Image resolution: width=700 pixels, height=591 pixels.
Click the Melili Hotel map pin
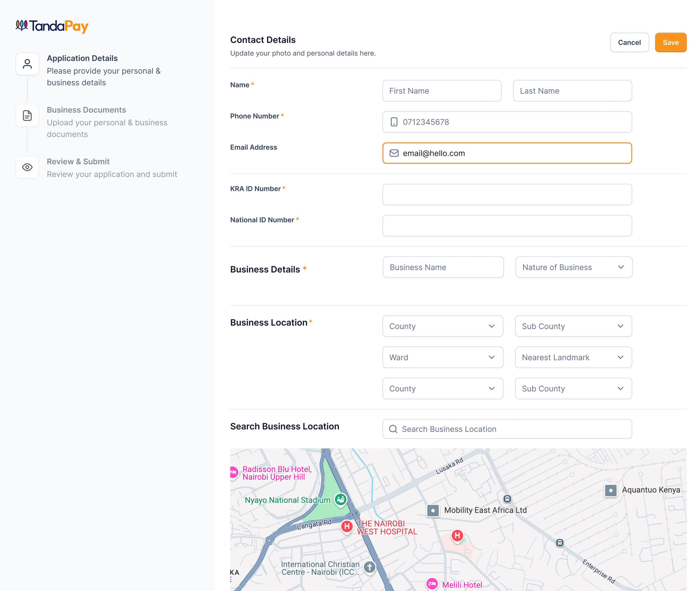tap(432, 584)
